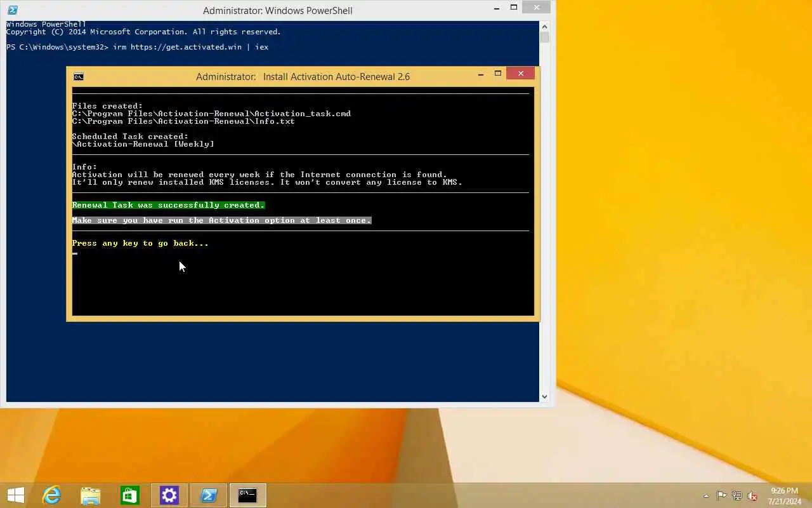
Task: Click the PowerShell window title bar icon
Action: (x=12, y=10)
